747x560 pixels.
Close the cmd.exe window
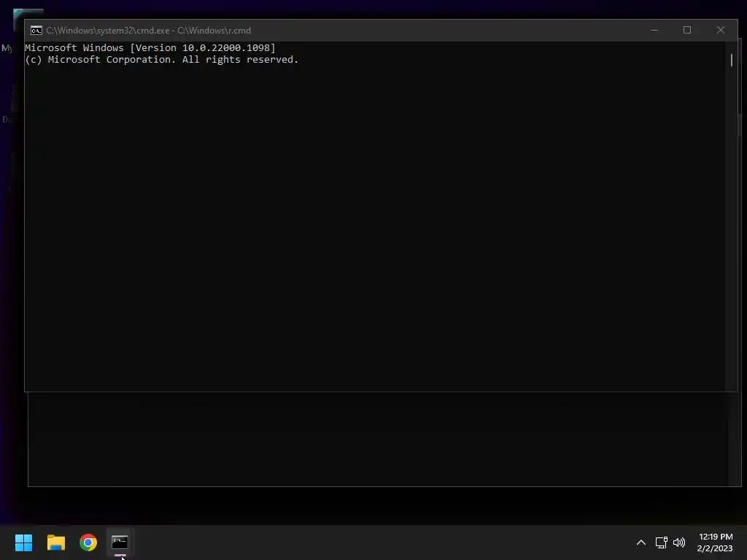click(720, 30)
